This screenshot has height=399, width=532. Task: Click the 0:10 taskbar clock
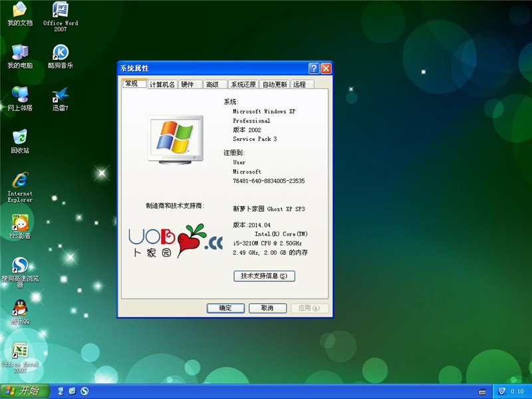point(517,391)
